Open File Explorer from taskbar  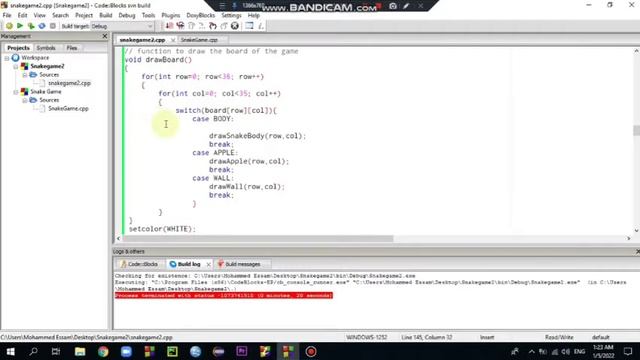coord(80,351)
